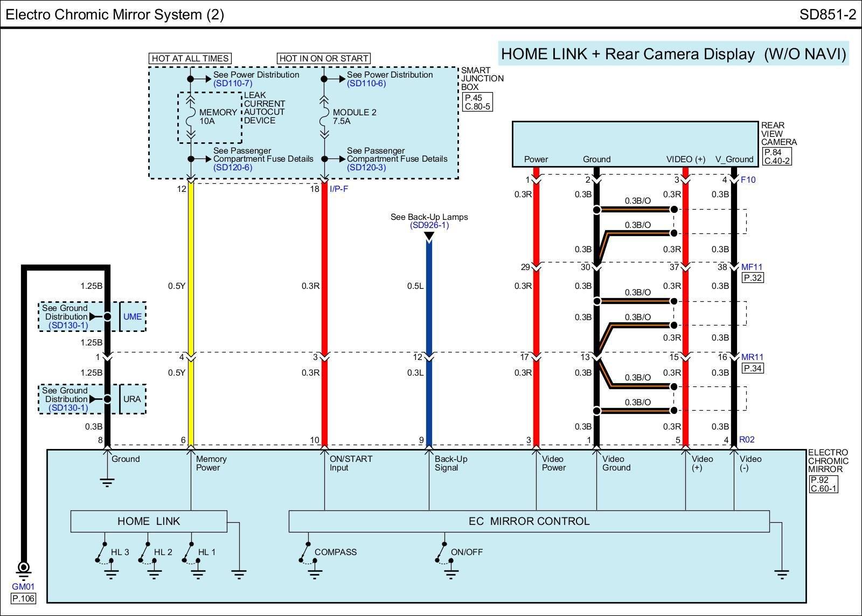
Task: Select the yellow 0.5Y memory power wire
Action: tap(191, 286)
